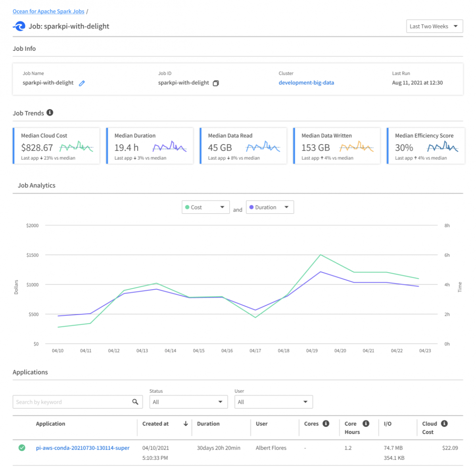Click the Median Data Read sparkline chart
This screenshot has width=476, height=467.
[263, 147]
